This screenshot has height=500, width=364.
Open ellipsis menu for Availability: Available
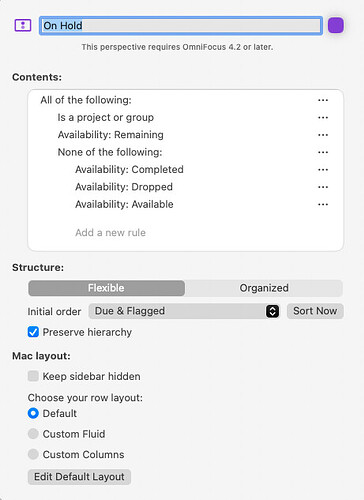[323, 204]
